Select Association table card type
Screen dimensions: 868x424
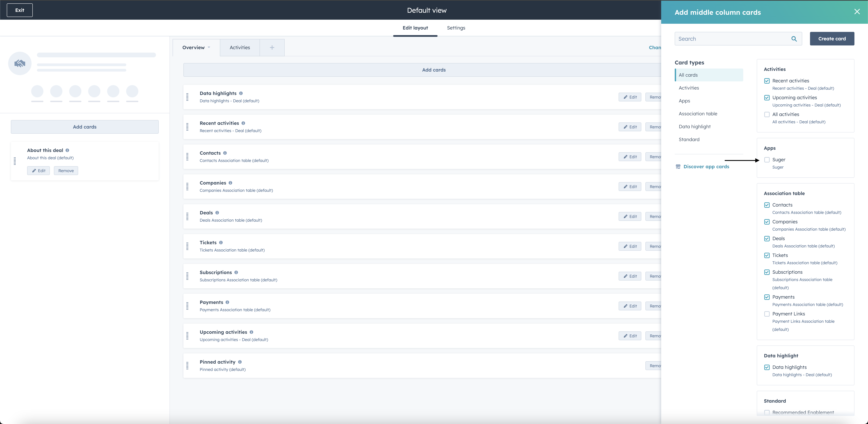698,114
